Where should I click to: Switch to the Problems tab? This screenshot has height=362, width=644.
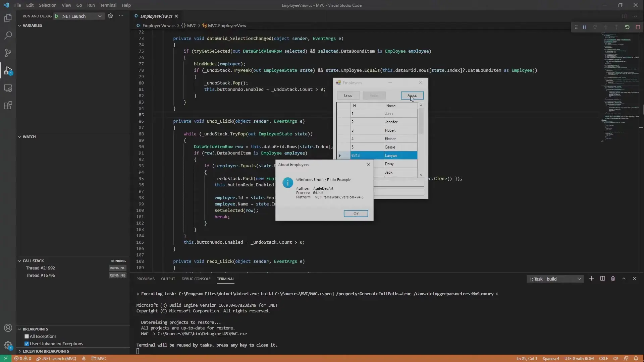coord(145,279)
